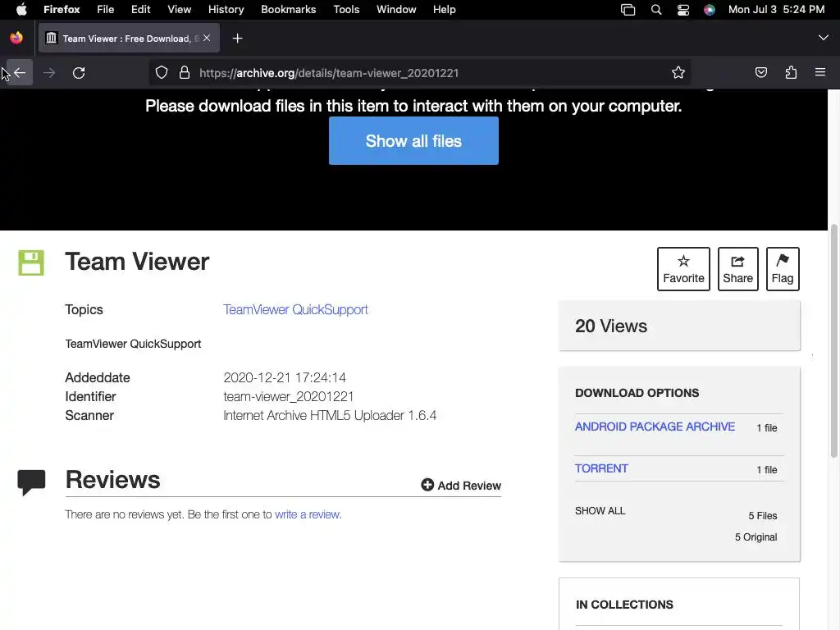Viewport: 840px width, 630px height.
Task: Open the Tools menu
Action: coord(346,9)
